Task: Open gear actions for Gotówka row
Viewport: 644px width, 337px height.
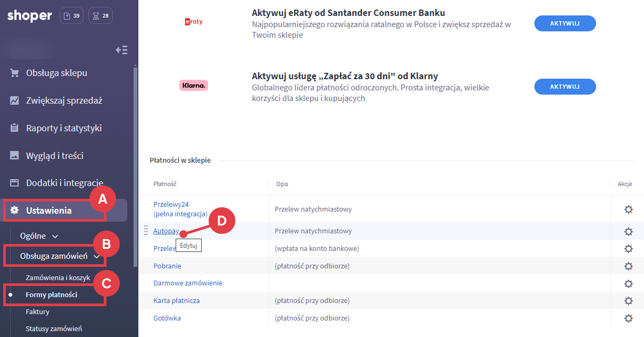Action: pyautogui.click(x=629, y=318)
